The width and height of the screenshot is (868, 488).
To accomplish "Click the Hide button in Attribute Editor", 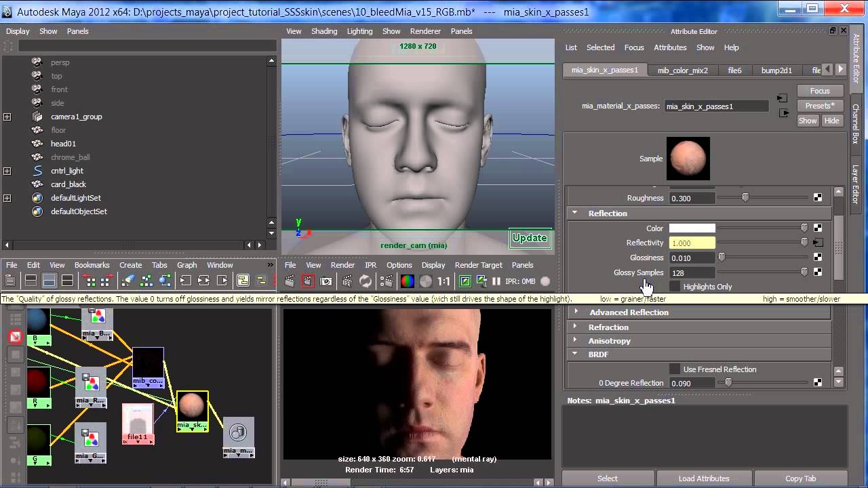I will pyautogui.click(x=831, y=121).
